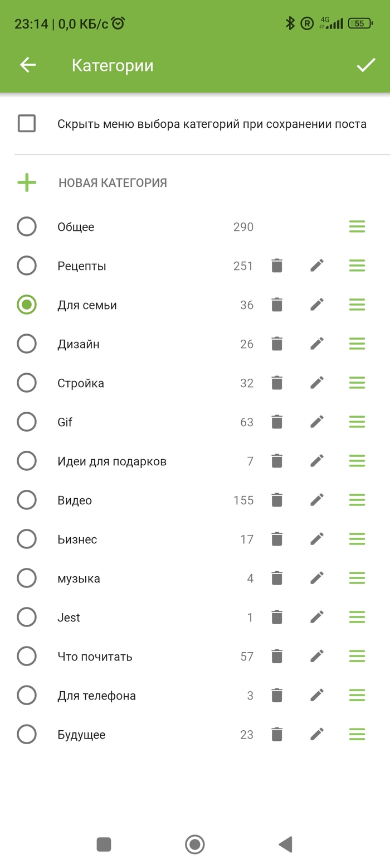Toggle the Скрыть меню выбора категорий checkbox
The width and height of the screenshot is (390, 868).
pos(27,123)
